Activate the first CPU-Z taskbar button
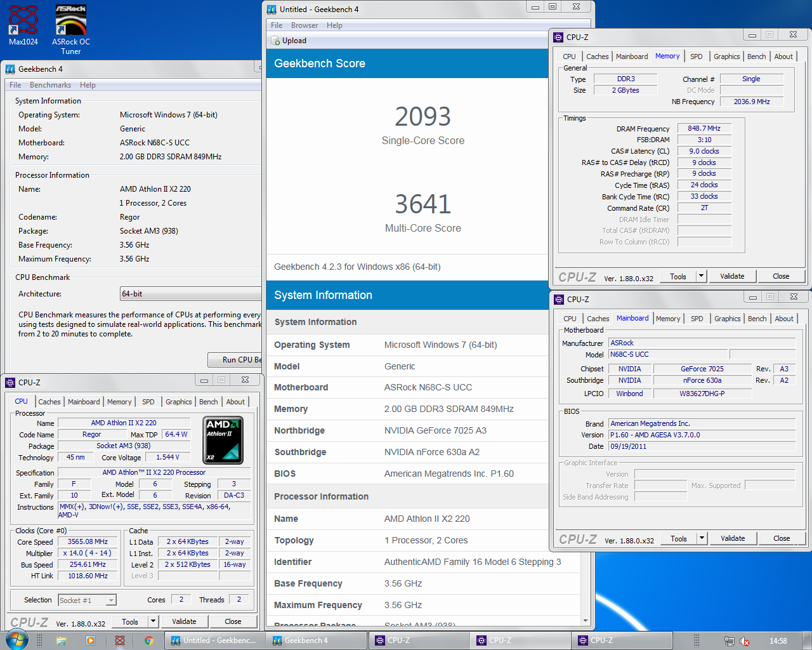The image size is (812, 650). coord(419,640)
